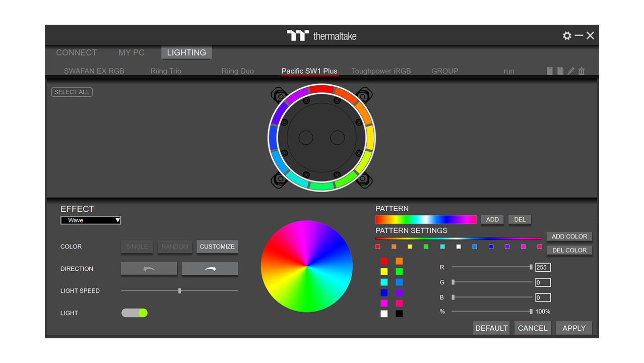Set direction with the right-curving arrow
Screen dimensions: 644x363
[x=210, y=269]
